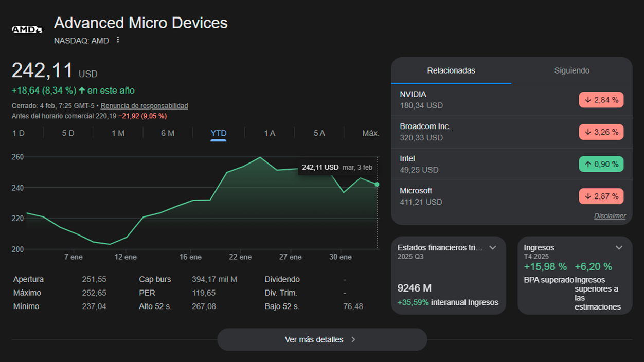Open the Renuncia de responsabilidad link
This screenshot has width=644, height=362.
coord(144,105)
